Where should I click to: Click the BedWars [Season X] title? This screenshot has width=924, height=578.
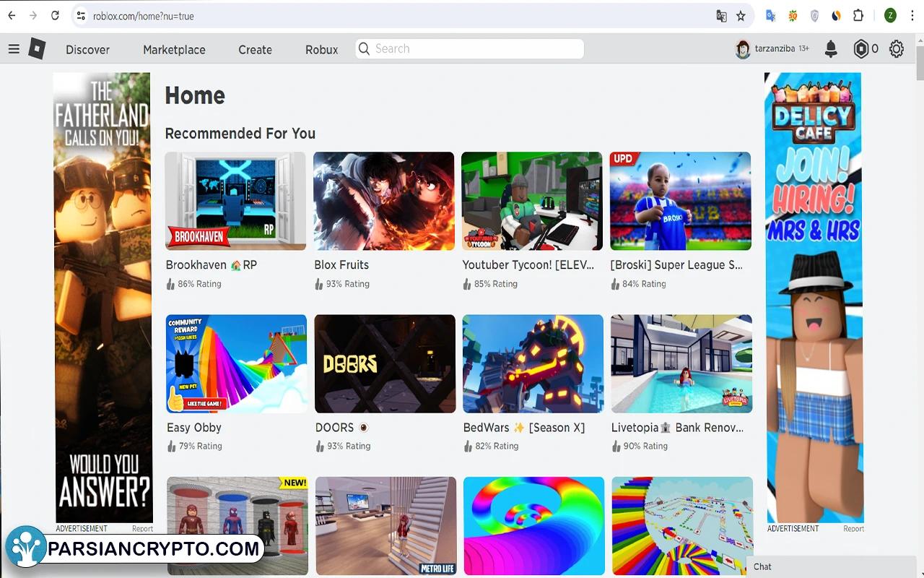[x=524, y=428]
